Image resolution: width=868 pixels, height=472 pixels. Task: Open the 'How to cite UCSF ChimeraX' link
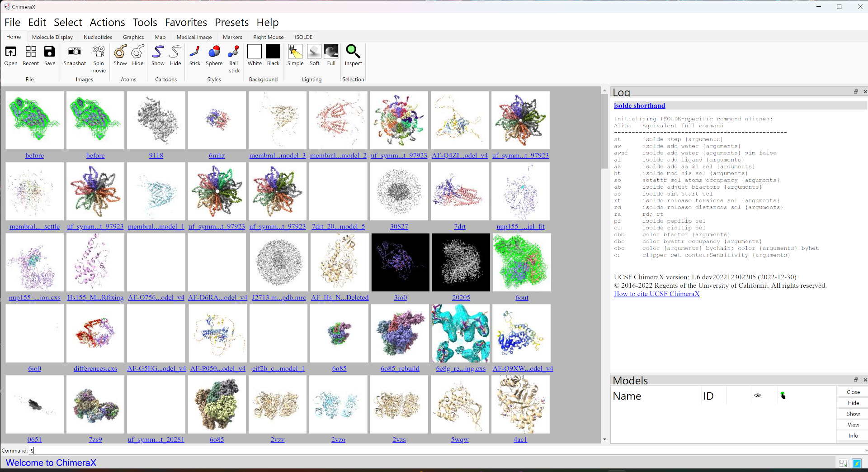click(656, 294)
